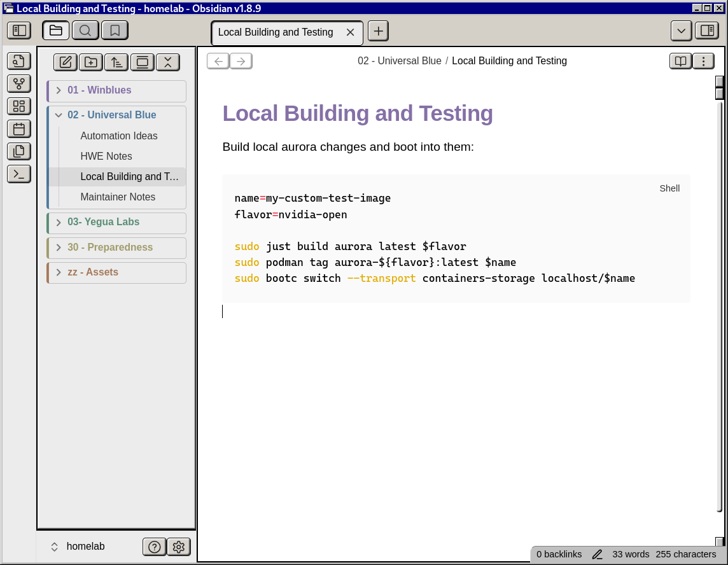Click the Local Building and Testing heading

coord(358,114)
